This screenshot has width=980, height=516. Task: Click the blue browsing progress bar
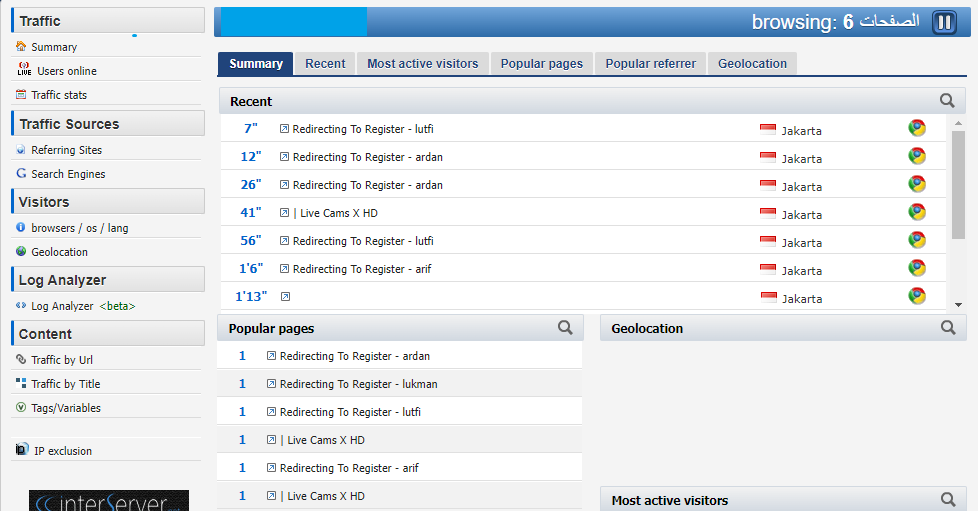click(x=293, y=22)
